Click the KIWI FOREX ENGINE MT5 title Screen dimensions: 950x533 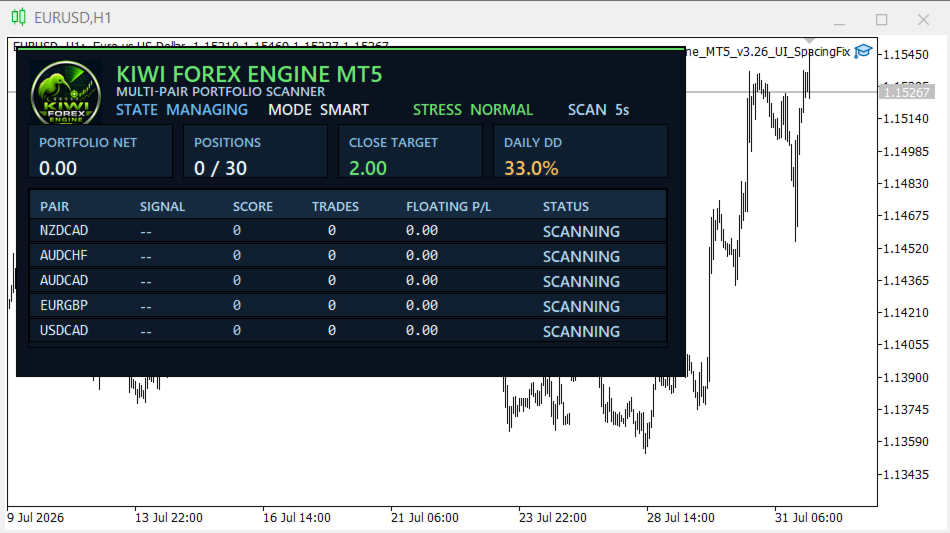tap(249, 74)
